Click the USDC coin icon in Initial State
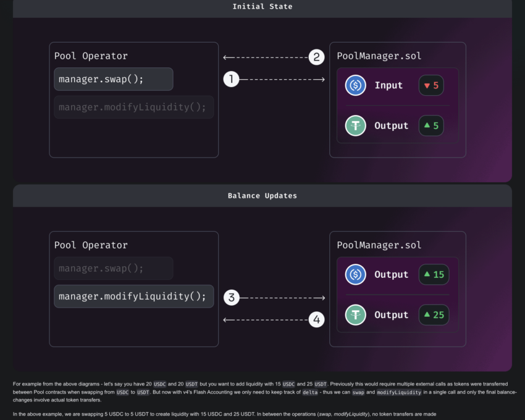 pyautogui.click(x=355, y=85)
